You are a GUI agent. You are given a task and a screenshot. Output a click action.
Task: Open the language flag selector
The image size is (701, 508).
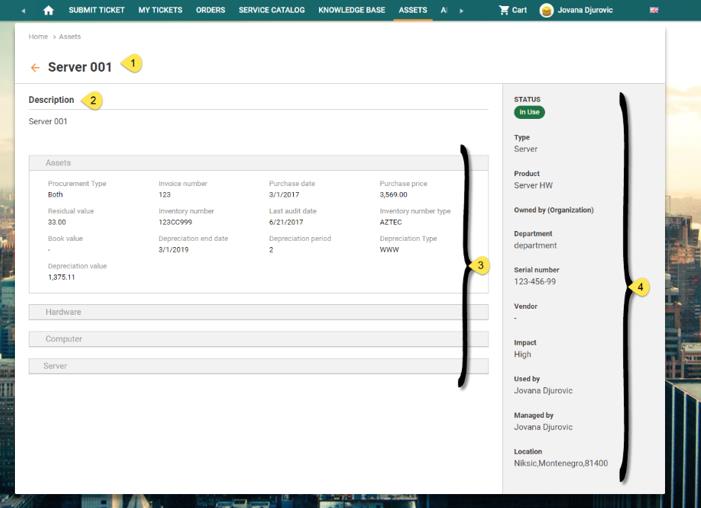pyautogui.click(x=654, y=10)
